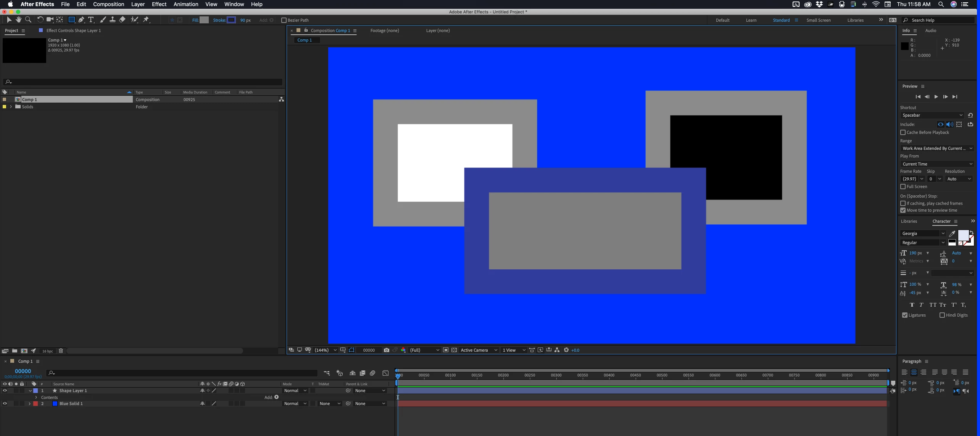Enable Cache Before Playback checkbox
Screen dimensions: 980x436
(x=903, y=132)
